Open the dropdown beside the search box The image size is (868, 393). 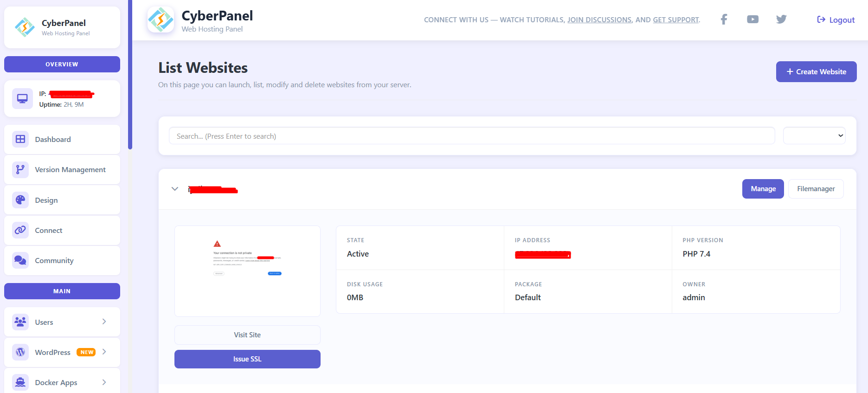point(814,136)
